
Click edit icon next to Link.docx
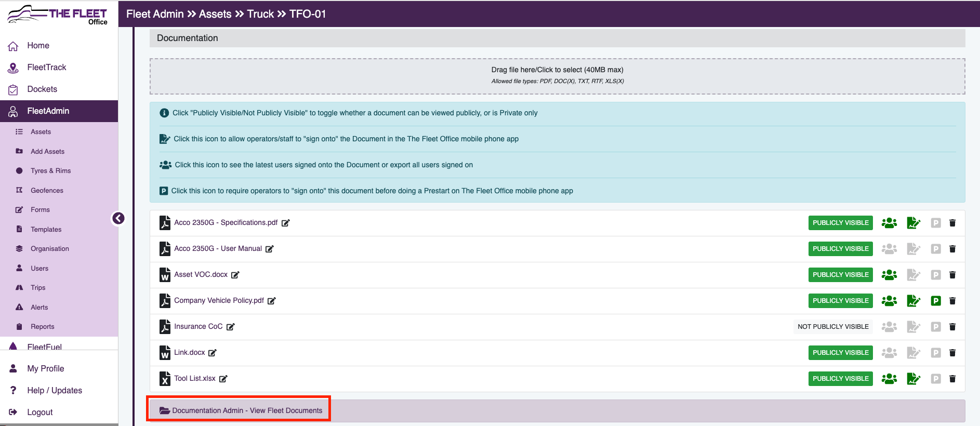[212, 353]
